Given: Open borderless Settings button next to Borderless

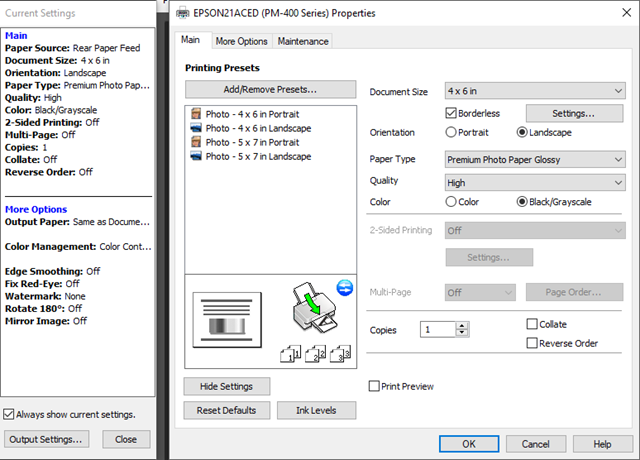Looking at the screenshot, I should pos(574,113).
